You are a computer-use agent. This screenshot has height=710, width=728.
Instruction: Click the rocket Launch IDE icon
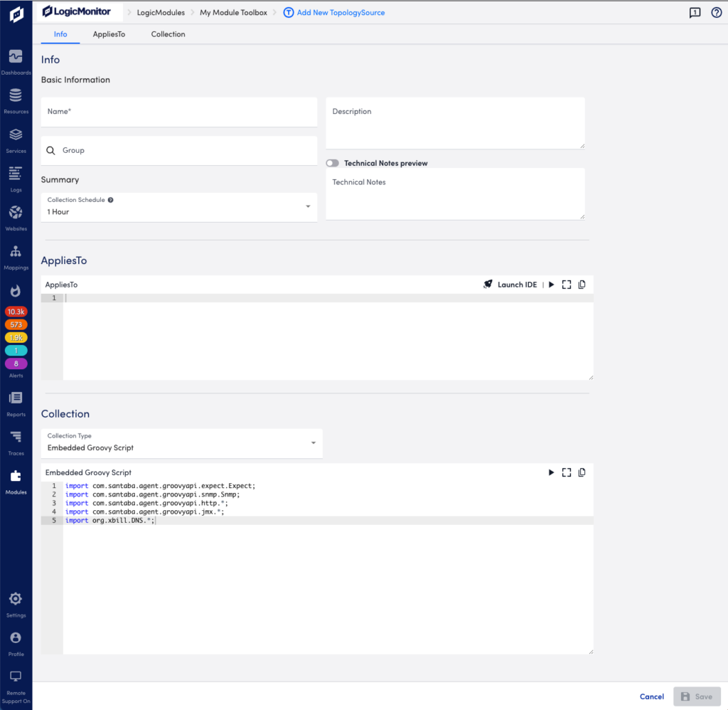tap(488, 285)
